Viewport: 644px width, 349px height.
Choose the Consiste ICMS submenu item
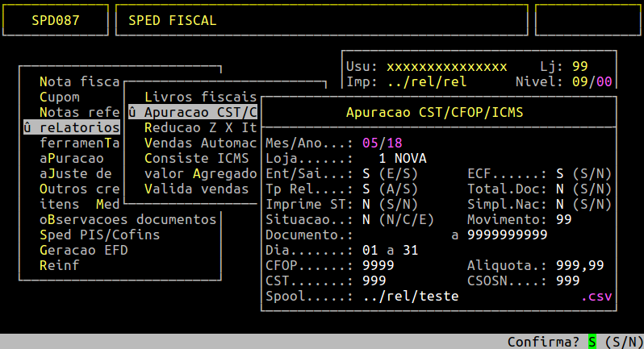point(196,158)
